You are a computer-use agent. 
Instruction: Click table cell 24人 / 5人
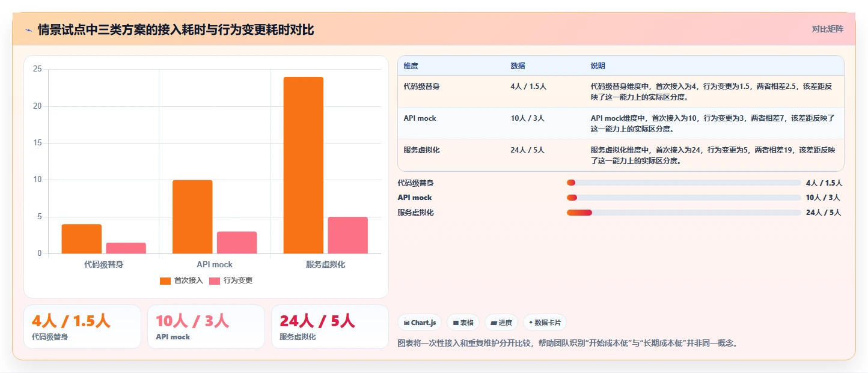pyautogui.click(x=528, y=150)
